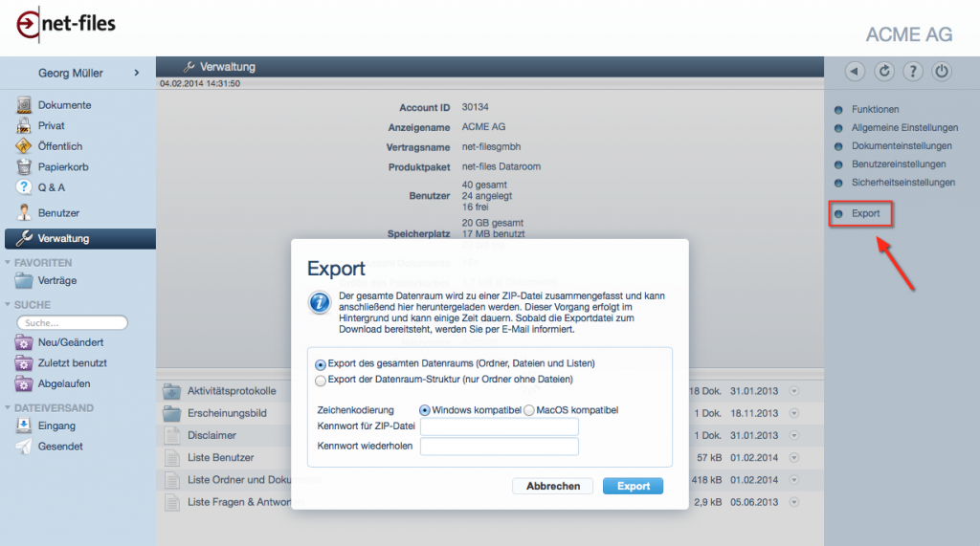Click the refresh icon in top toolbar
980x546 pixels.
[884, 72]
